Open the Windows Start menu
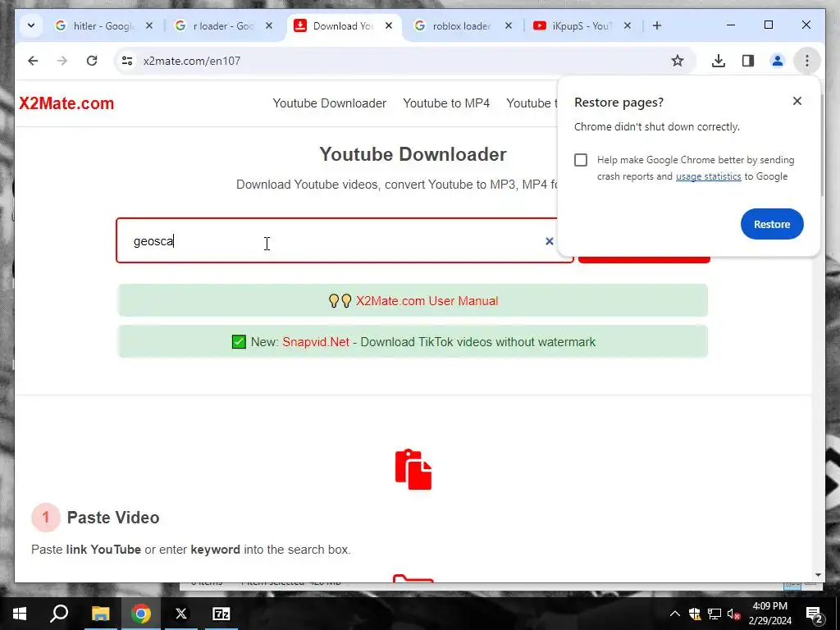 20,614
